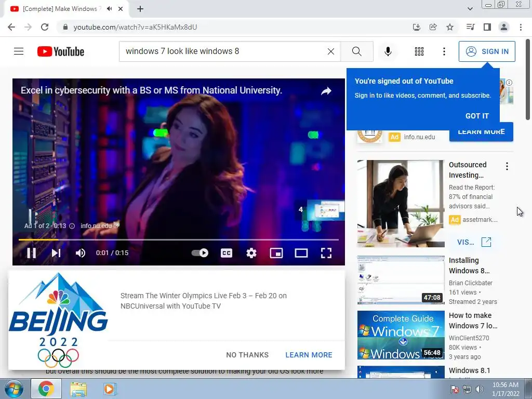Launch Windows Media Player from the taskbar
Viewport: 532px width, 399px height.
(109, 389)
